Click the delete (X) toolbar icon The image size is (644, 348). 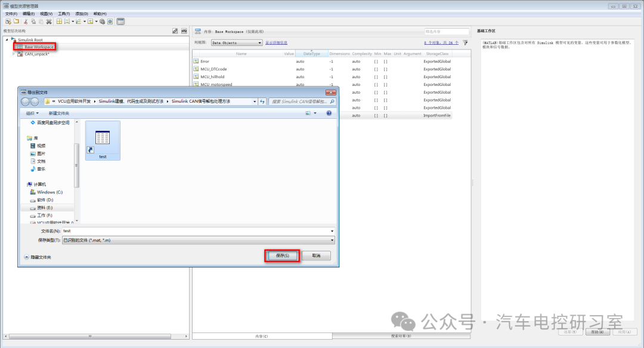pyautogui.click(x=49, y=21)
